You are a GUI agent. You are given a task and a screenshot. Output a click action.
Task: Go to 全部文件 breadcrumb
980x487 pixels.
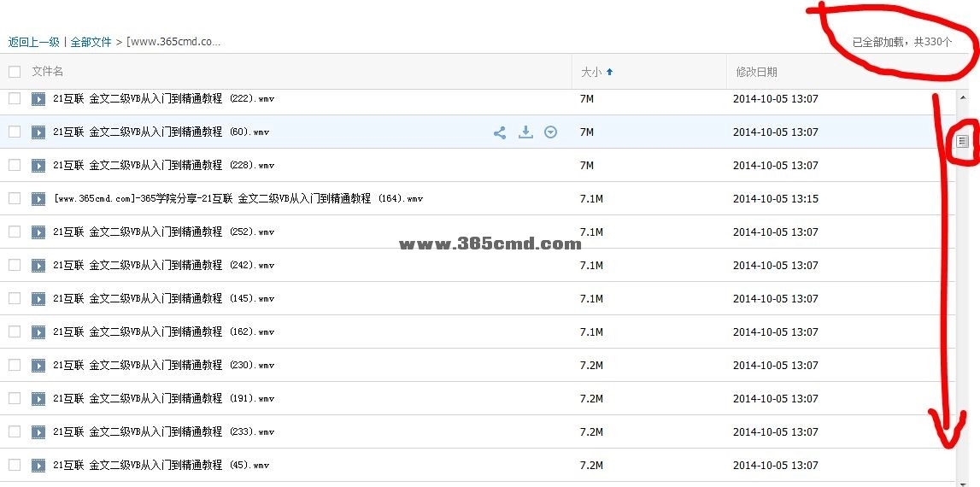(x=91, y=42)
